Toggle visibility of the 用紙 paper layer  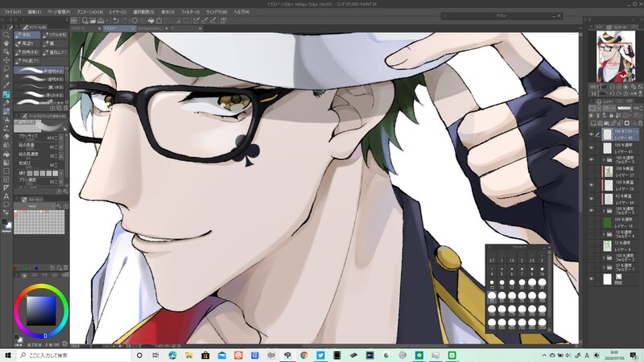592,279
